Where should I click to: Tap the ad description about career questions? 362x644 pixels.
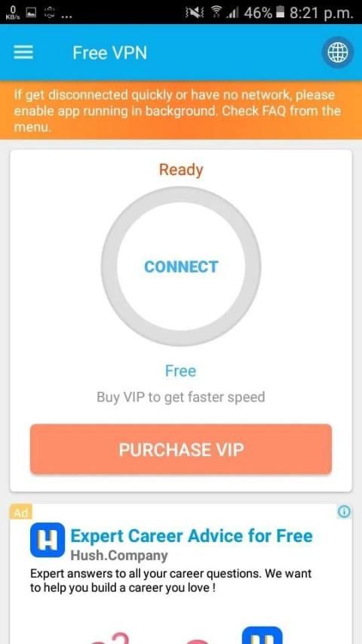170,581
